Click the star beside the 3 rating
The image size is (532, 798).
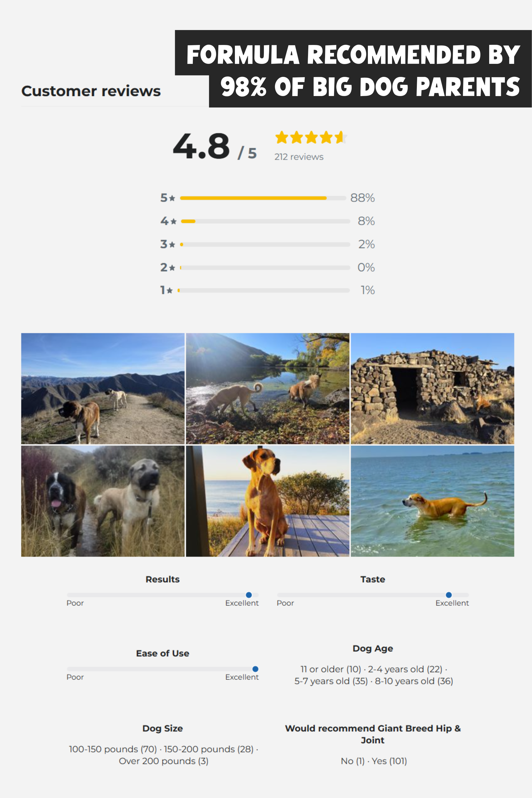pyautogui.click(x=172, y=245)
